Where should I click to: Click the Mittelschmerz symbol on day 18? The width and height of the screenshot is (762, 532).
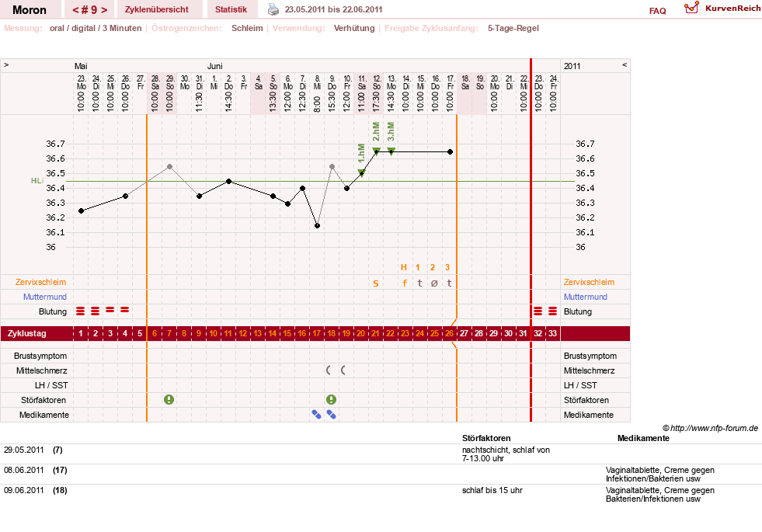coord(329,370)
